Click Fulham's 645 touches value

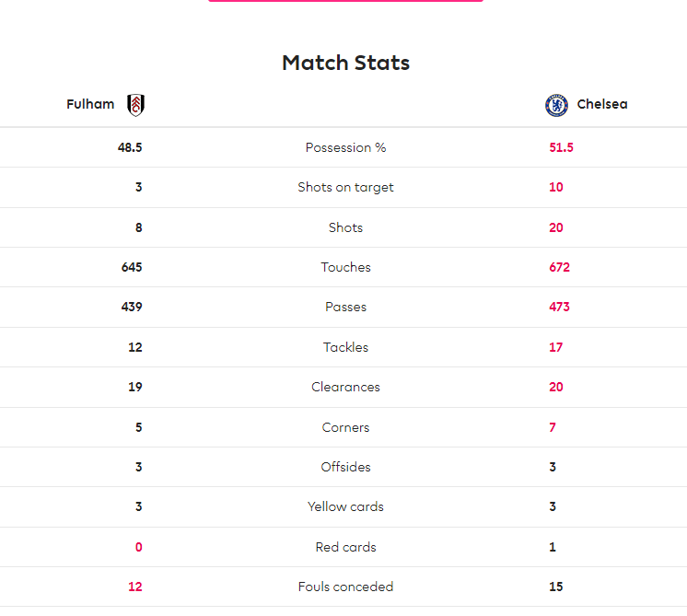132,267
